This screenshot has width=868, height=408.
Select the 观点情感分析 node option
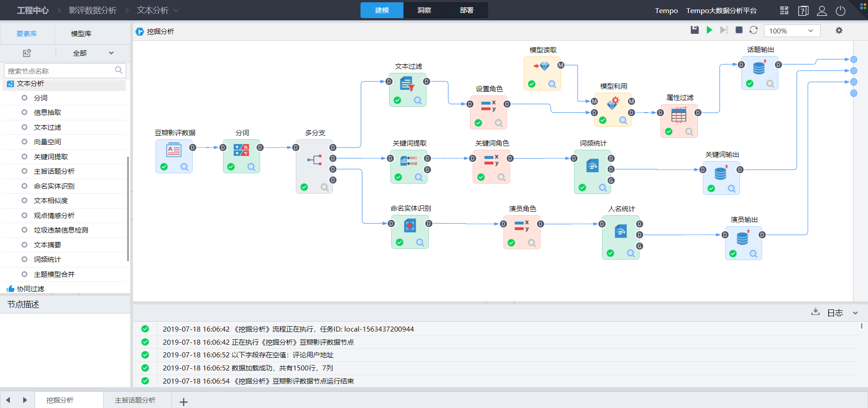coord(25,215)
